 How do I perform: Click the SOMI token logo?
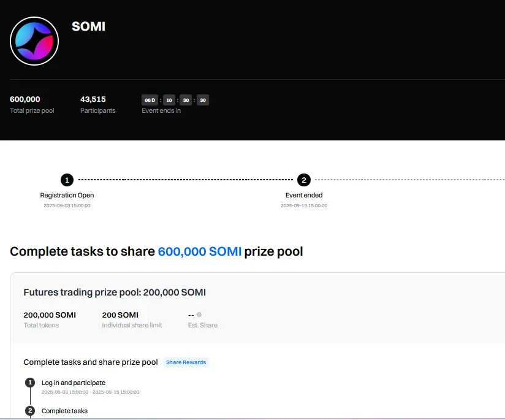pyautogui.click(x=34, y=41)
